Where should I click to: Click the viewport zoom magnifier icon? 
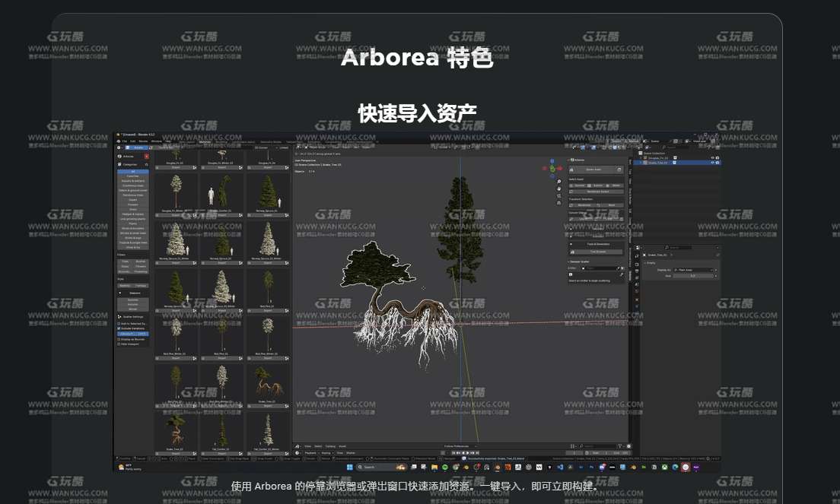(558, 182)
